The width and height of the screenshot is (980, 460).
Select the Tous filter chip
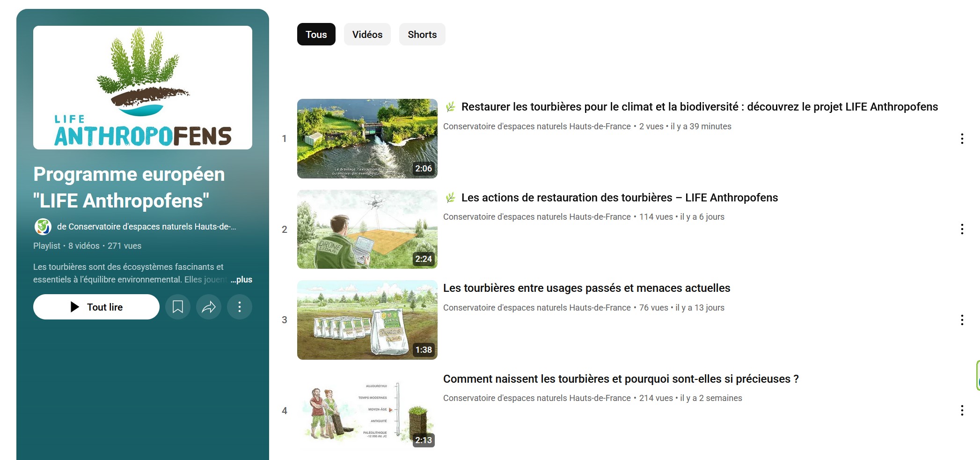(x=316, y=34)
